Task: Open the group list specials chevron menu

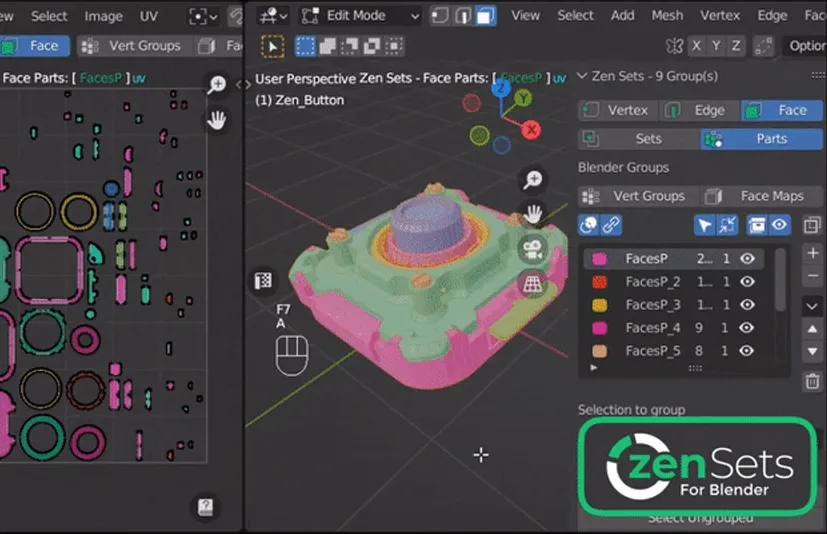Action: coord(813,306)
